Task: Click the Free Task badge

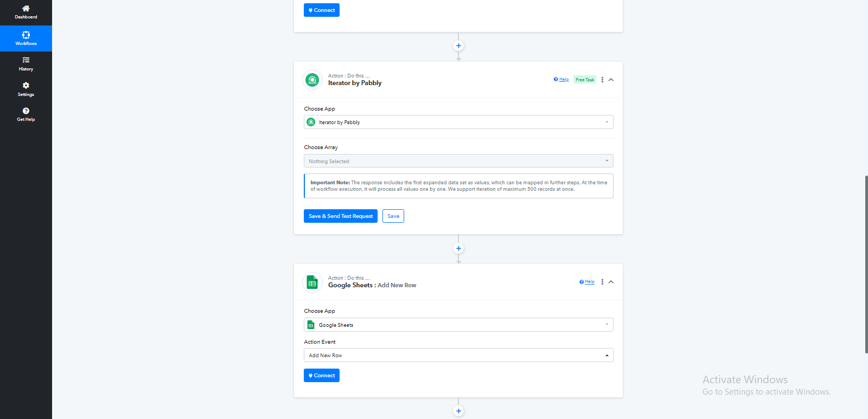Action: point(585,80)
